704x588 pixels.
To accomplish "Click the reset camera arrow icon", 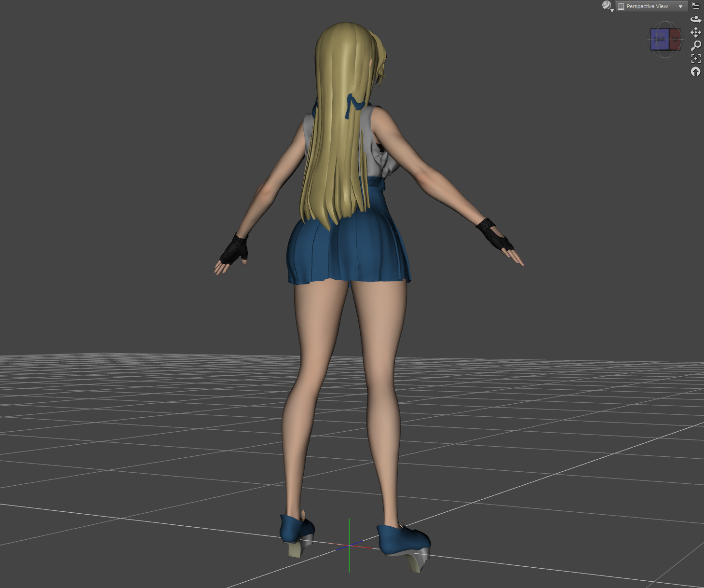I will click(695, 72).
